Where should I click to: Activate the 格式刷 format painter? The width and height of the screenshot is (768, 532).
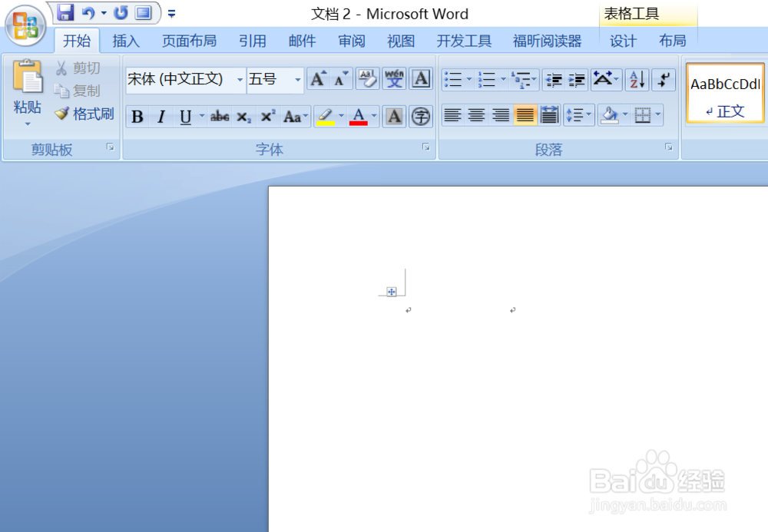click(x=84, y=114)
